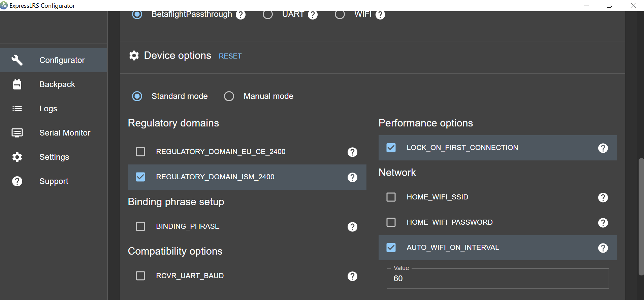Open Serial Monitor section
The height and width of the screenshot is (300, 644).
[54, 133]
